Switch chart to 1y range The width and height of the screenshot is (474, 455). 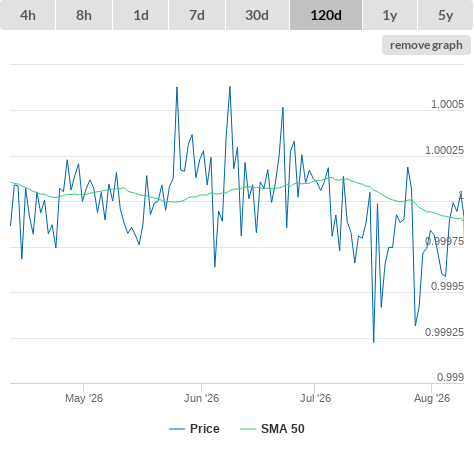pyautogui.click(x=390, y=15)
